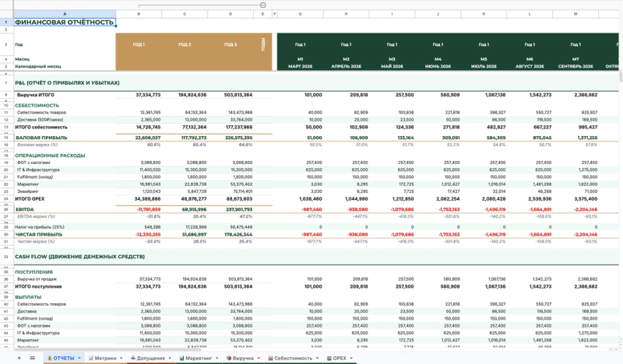Collapse the column group with minus button
Screen dimensions: 623x364
click(262, 5)
